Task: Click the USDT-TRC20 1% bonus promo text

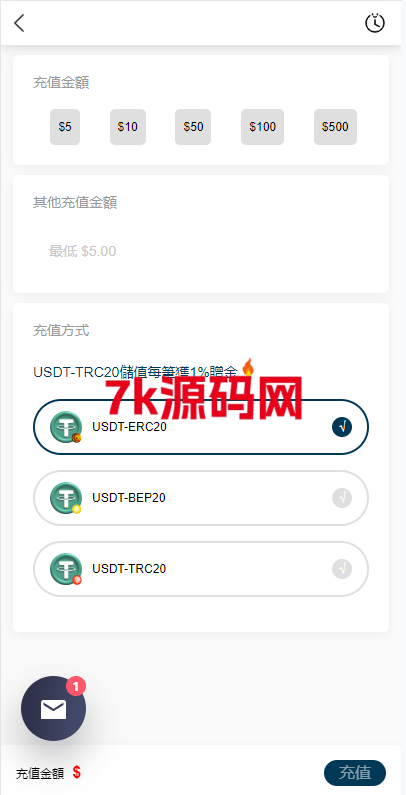Action: (x=135, y=372)
